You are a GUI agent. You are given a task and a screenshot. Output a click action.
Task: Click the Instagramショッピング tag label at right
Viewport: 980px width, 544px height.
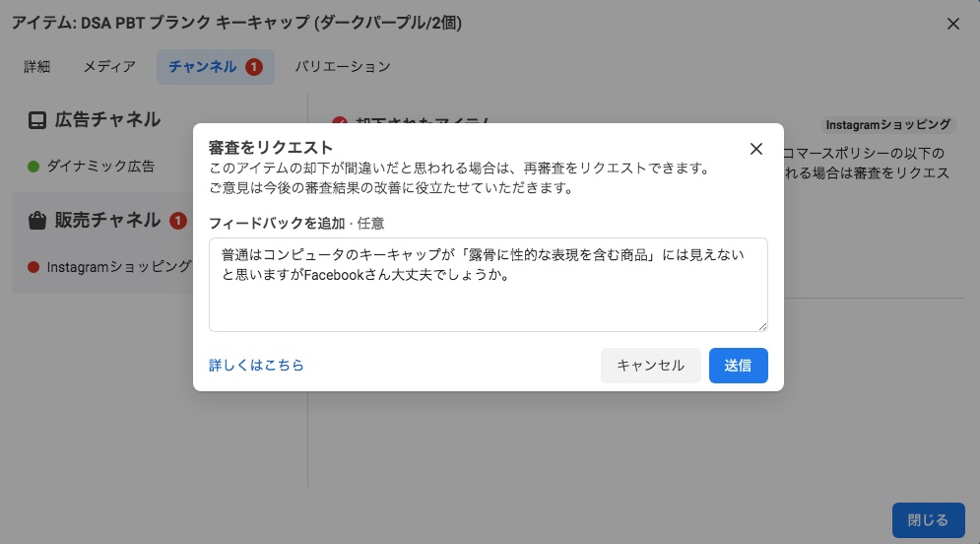pyautogui.click(x=887, y=125)
